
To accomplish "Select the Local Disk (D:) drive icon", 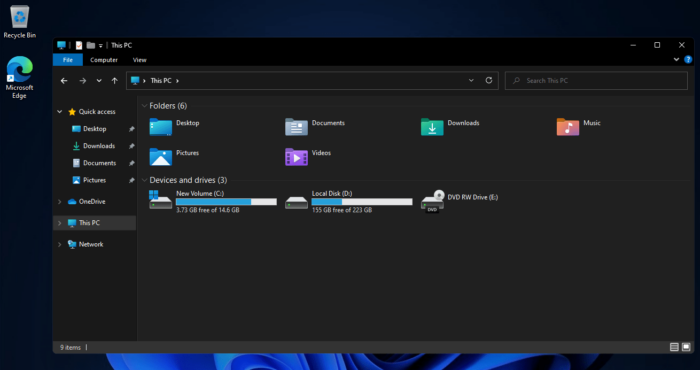I will [x=296, y=202].
